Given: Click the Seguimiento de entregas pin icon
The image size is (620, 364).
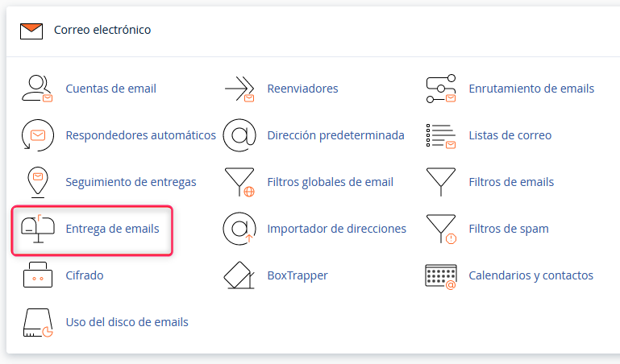Looking at the screenshot, I should pyautogui.click(x=38, y=182).
